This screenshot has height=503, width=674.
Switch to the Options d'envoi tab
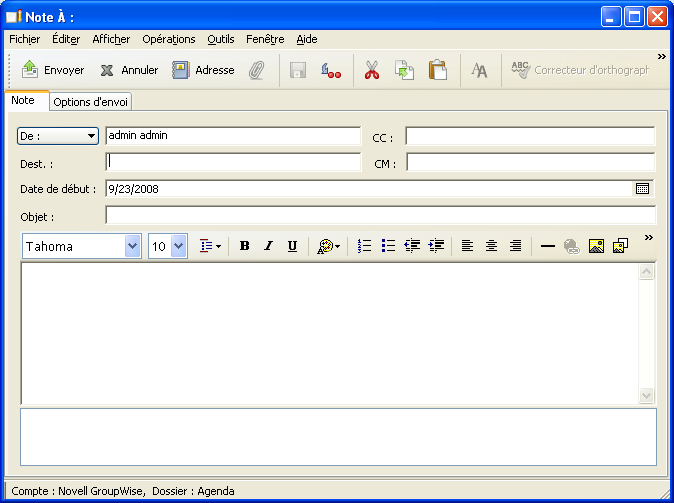90,102
